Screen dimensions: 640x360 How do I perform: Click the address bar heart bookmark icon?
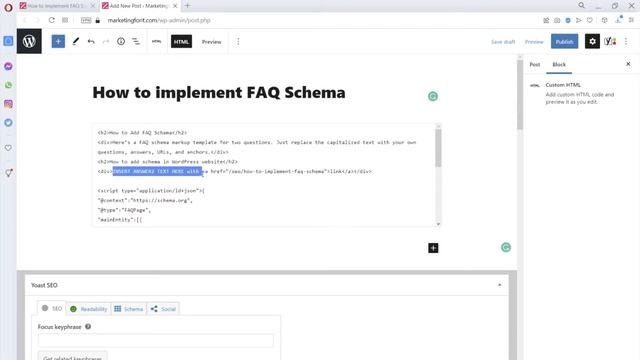(x=590, y=20)
